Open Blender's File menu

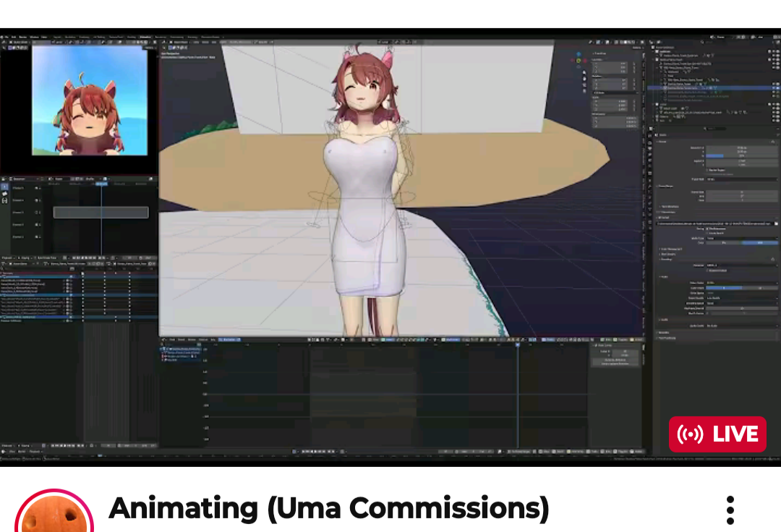(x=7, y=37)
